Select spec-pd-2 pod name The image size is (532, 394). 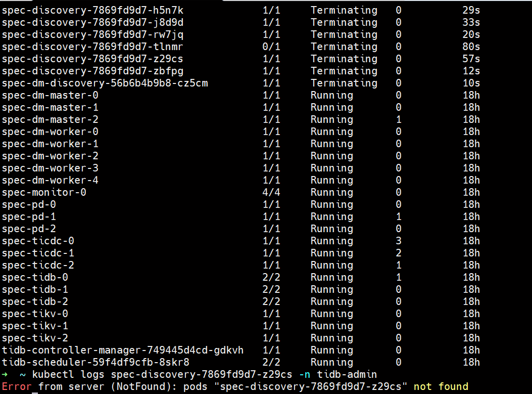29,229
